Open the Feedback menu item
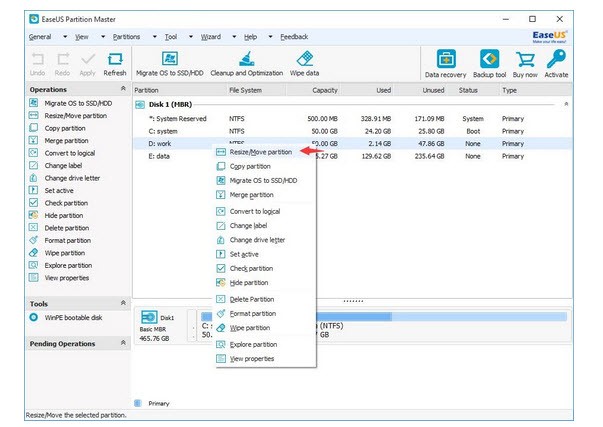603x427 pixels. click(x=294, y=37)
